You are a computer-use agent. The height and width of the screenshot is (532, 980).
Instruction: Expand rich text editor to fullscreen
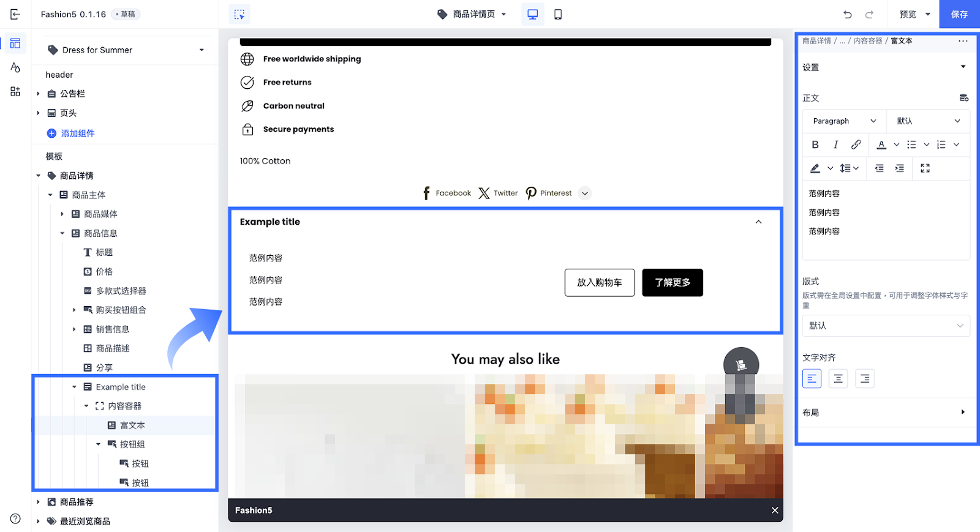(925, 168)
